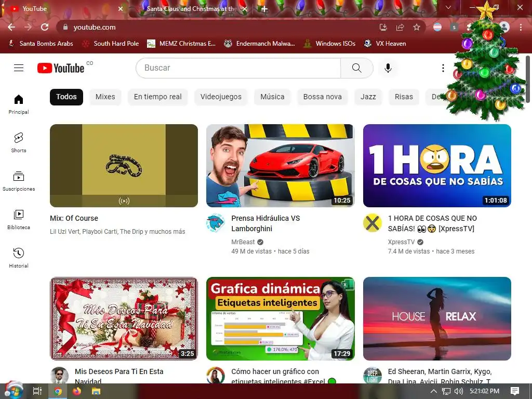The height and width of the screenshot is (399, 532).
Task: Open Shorts from the sidebar
Action: click(x=19, y=142)
